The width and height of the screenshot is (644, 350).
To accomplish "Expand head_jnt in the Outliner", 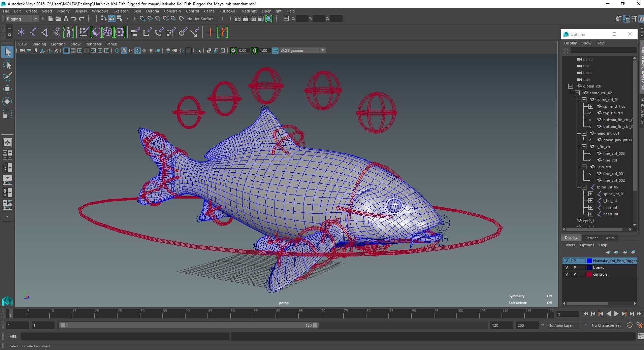I will [591, 214].
